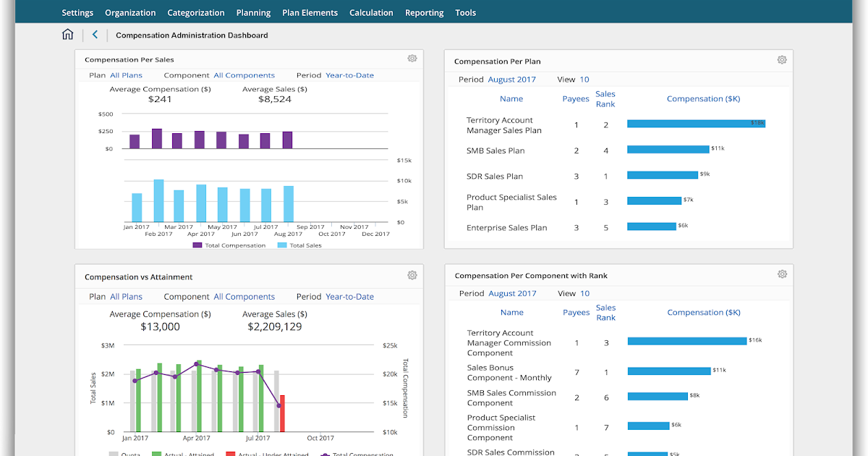The height and width of the screenshot is (456, 868).
Task: Sort the table by Payees column
Action: 575,98
